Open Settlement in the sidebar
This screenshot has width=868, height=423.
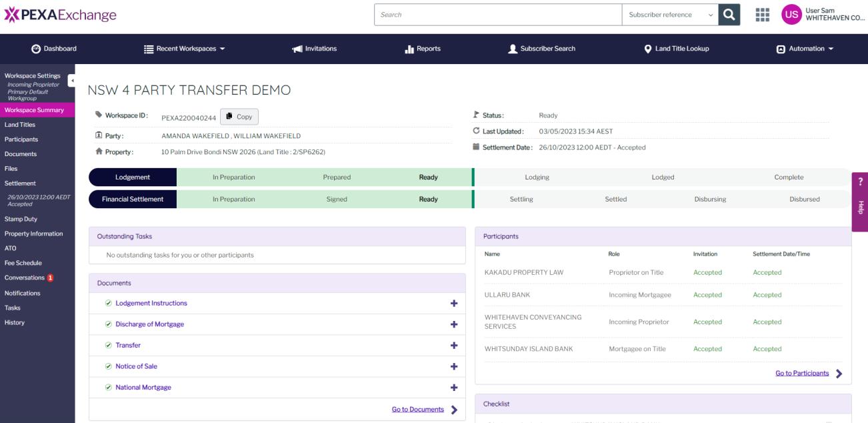(20, 183)
